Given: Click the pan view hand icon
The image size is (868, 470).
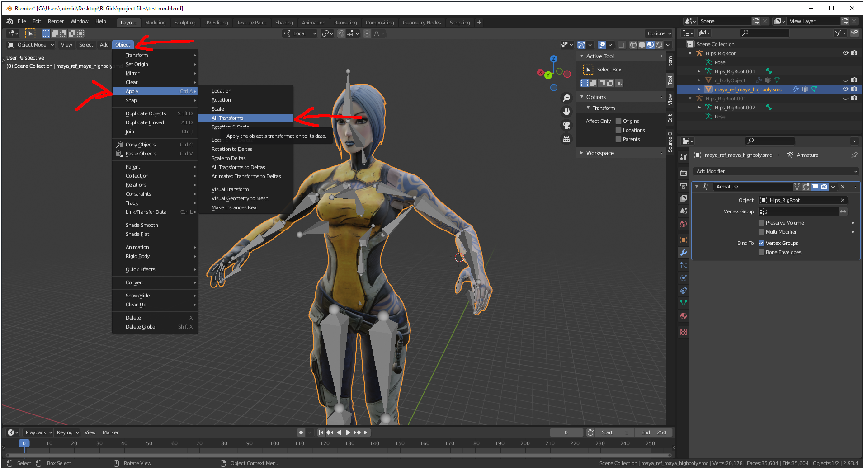Looking at the screenshot, I should tap(566, 112).
